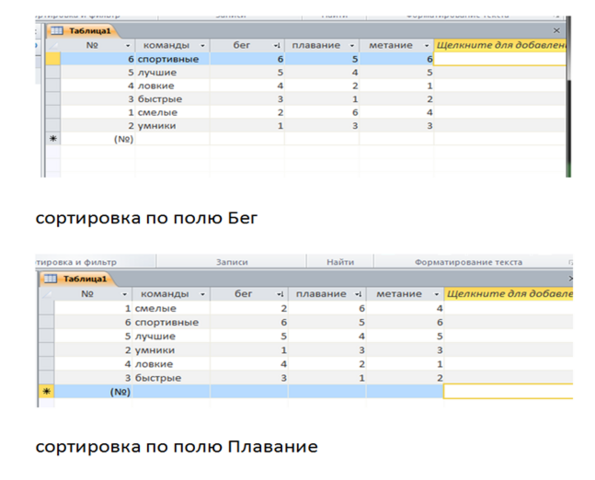Click select-all corner box of lower table
This screenshot has height=480, width=595.
(x=47, y=294)
